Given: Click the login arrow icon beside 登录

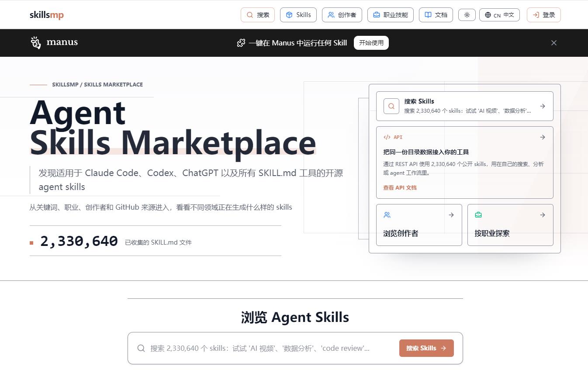Looking at the screenshot, I should coord(536,15).
